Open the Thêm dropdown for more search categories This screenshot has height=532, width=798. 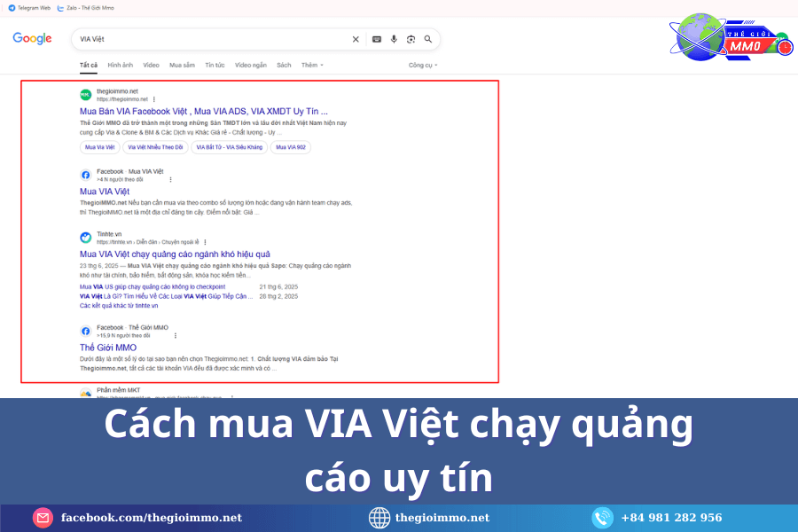312,65
